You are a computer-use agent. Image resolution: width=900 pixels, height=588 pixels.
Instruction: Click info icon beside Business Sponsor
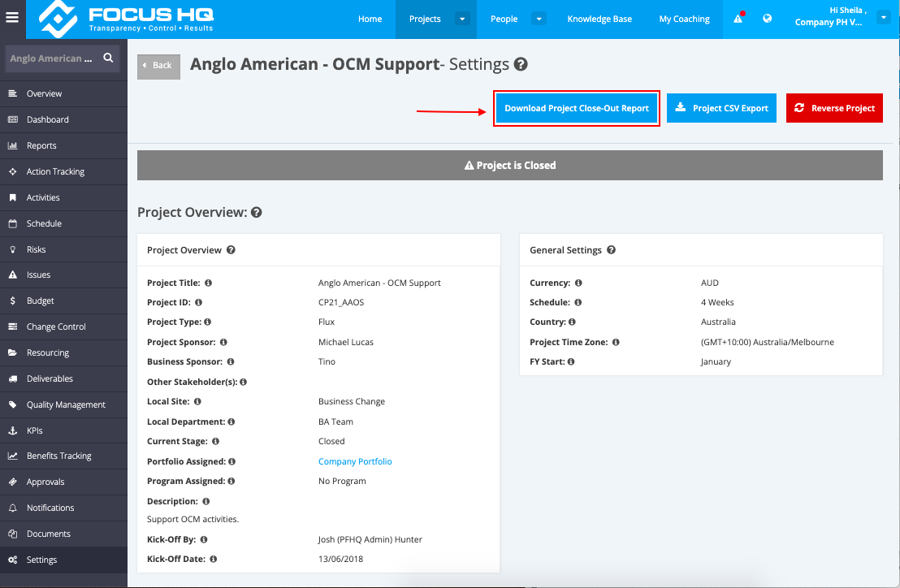coord(231,361)
